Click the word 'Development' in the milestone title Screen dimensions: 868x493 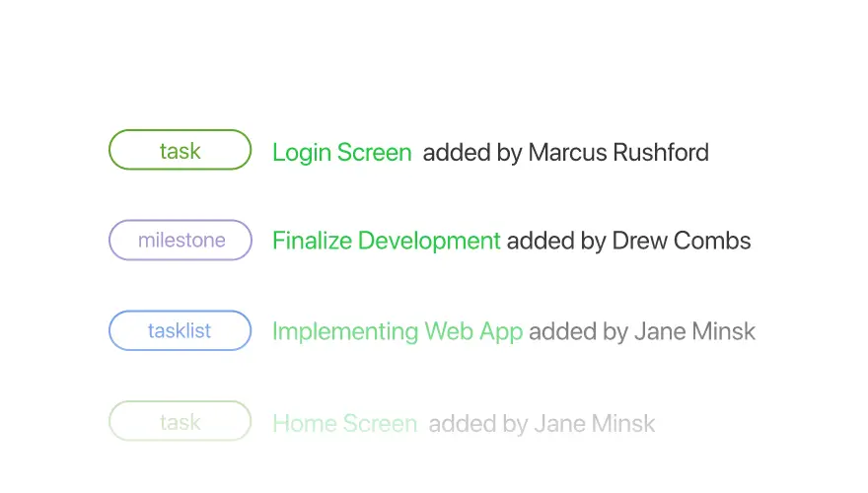[429, 242]
